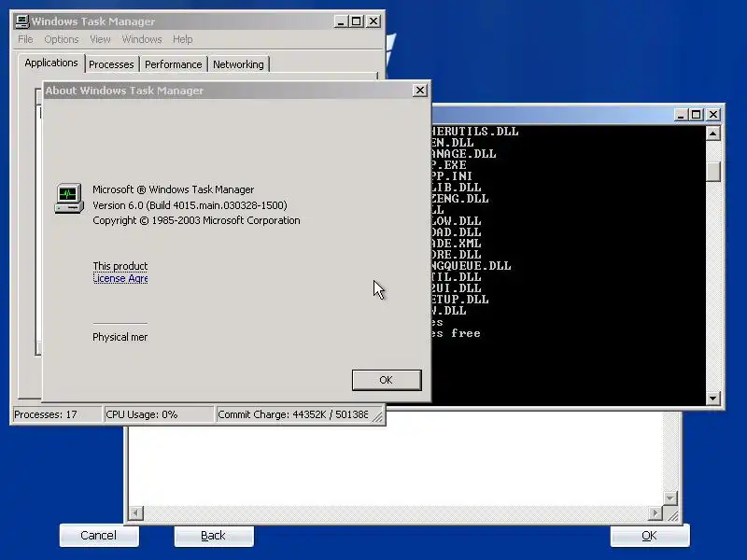747x560 pixels.
Task: Click OK in About Windows Task Manager
Action: coord(387,380)
